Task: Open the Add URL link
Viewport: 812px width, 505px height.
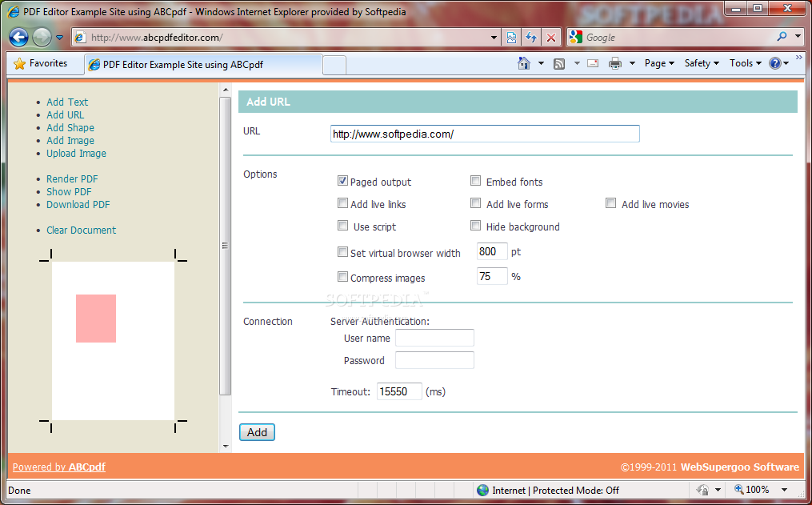Action: pyautogui.click(x=66, y=115)
